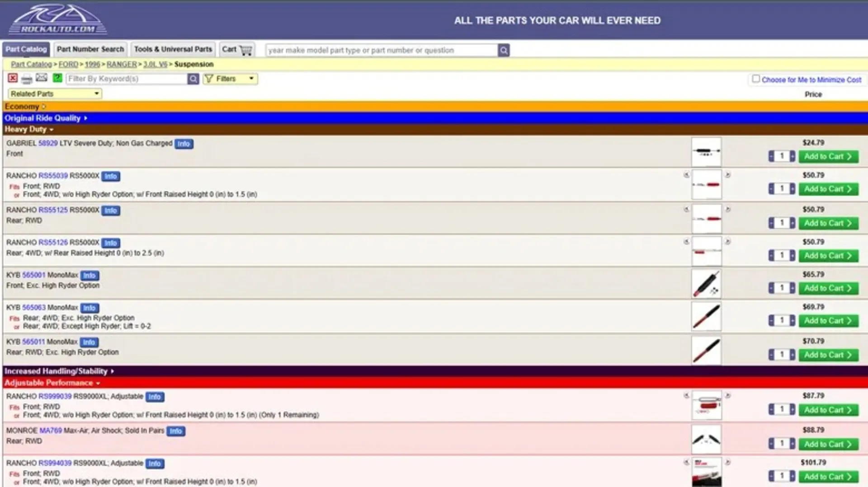
Task: Open Info for KYB 565063 MonoMax
Action: point(90,308)
